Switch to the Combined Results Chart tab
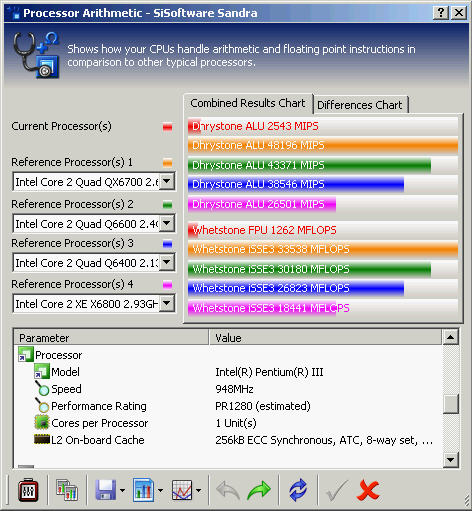The height and width of the screenshot is (511, 472). (248, 103)
